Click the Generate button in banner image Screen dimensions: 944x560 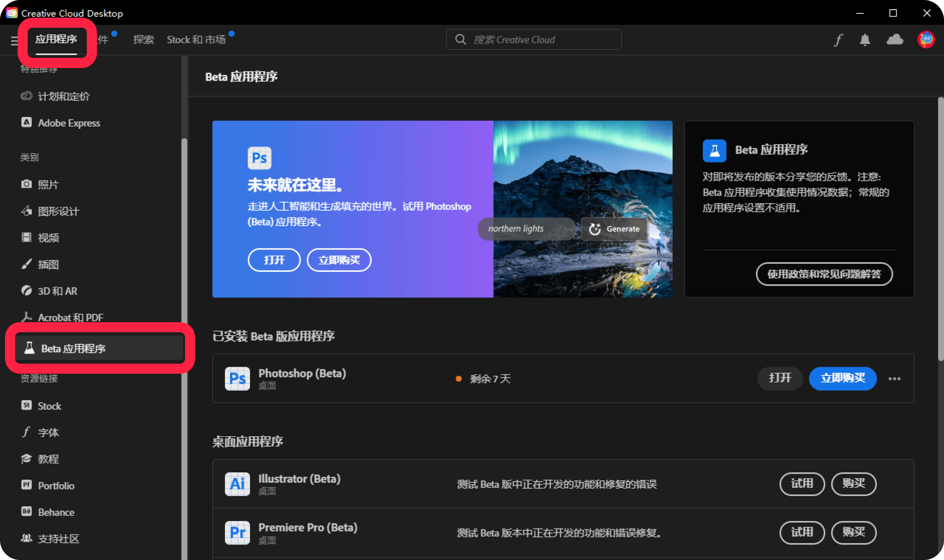(x=614, y=229)
